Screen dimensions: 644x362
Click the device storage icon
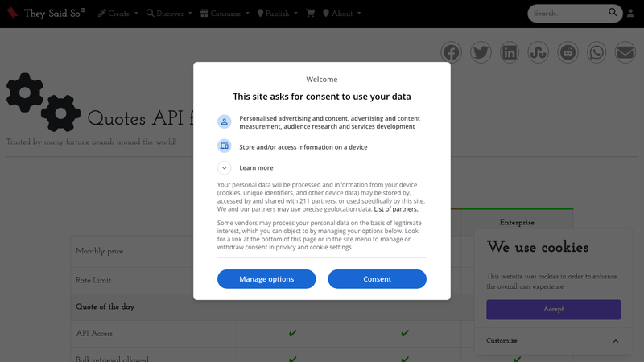point(225,146)
